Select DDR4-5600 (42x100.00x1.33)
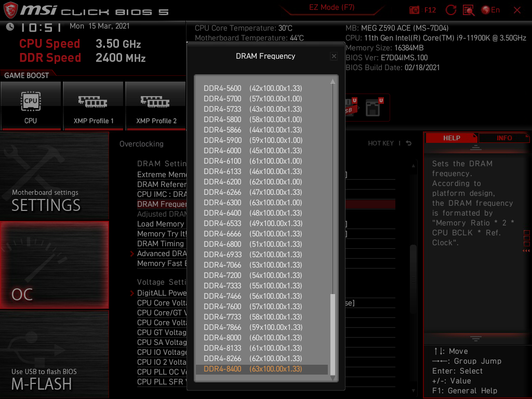The width and height of the screenshot is (532, 399). (x=262, y=88)
